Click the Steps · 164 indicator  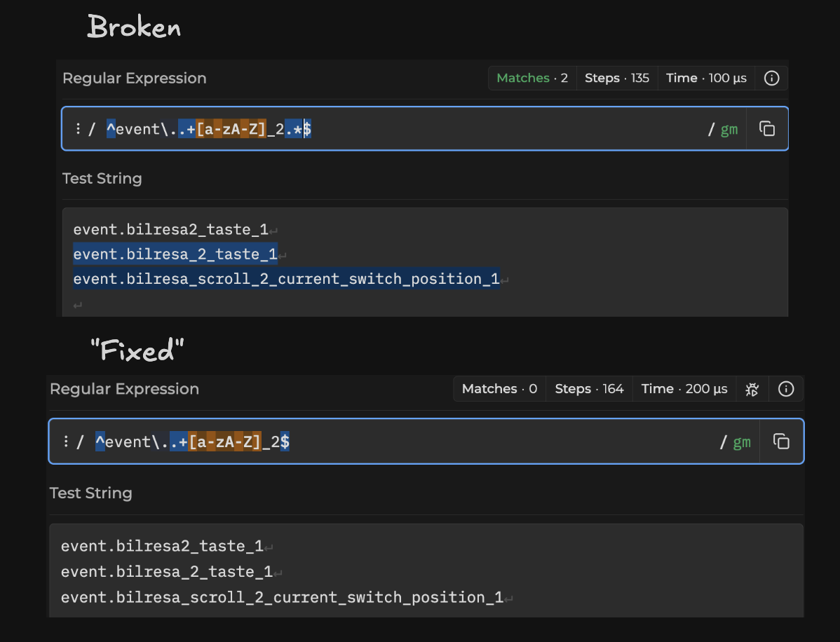[589, 389]
